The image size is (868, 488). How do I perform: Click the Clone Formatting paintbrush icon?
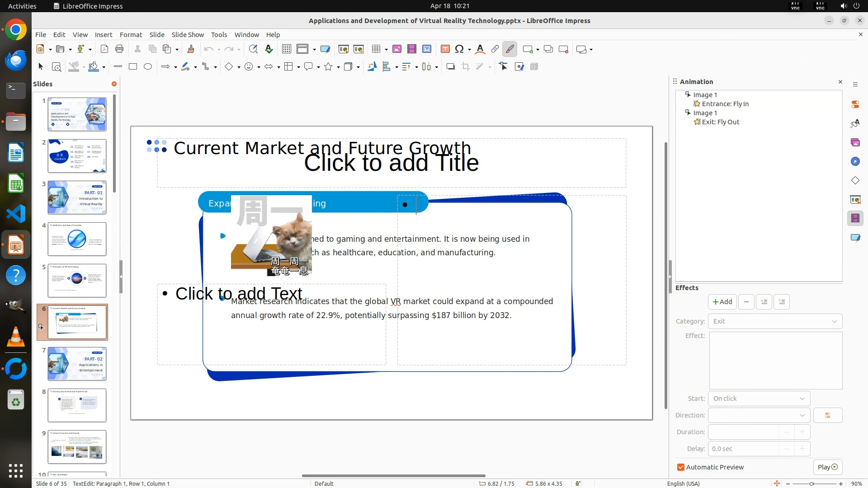click(190, 49)
